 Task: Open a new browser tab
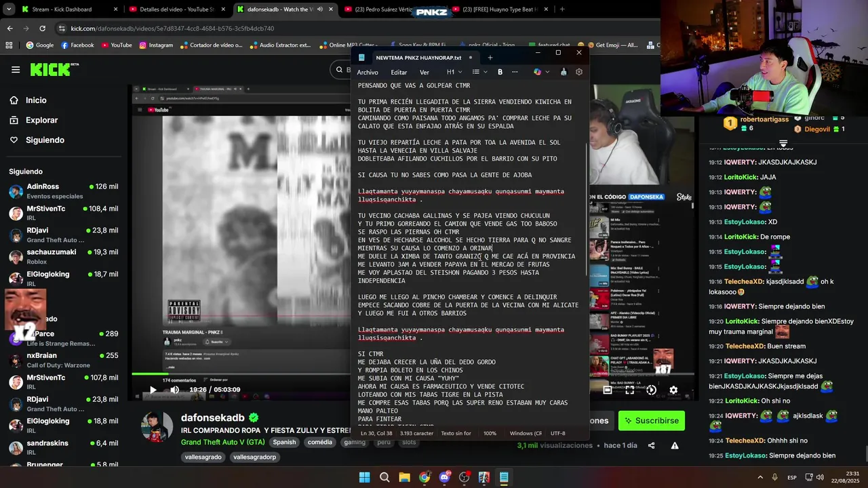point(562,9)
